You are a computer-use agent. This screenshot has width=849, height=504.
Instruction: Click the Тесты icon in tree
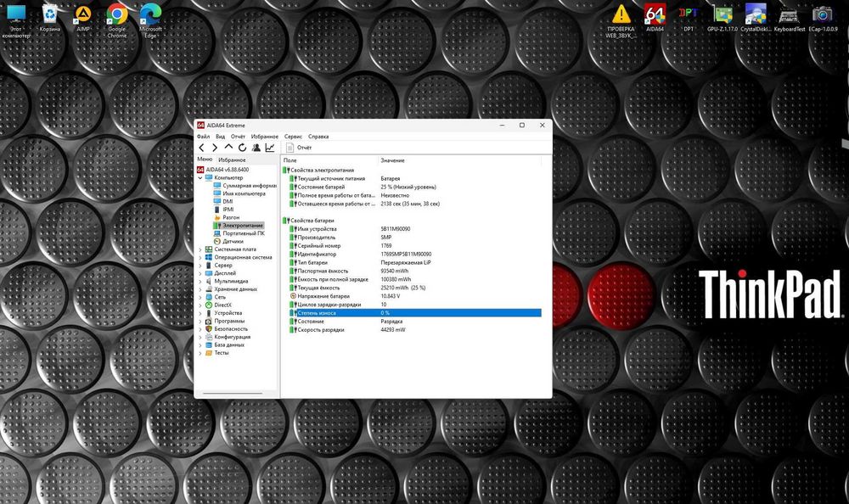[209, 352]
